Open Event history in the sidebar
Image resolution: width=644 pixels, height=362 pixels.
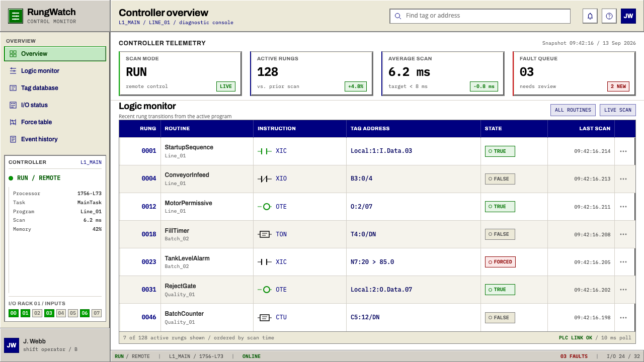(x=55, y=139)
